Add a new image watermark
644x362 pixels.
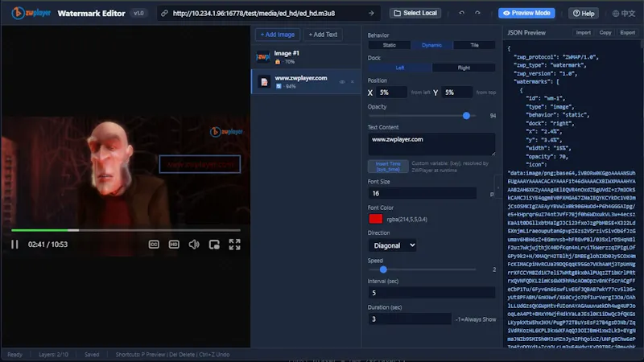[x=278, y=35]
